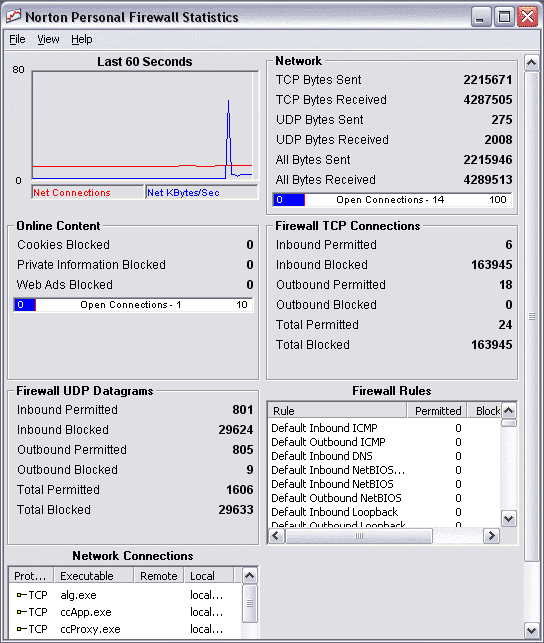Screen dimensions: 544x643
Task: Click Firewall Rules scroll down arrow
Action: tap(509, 519)
